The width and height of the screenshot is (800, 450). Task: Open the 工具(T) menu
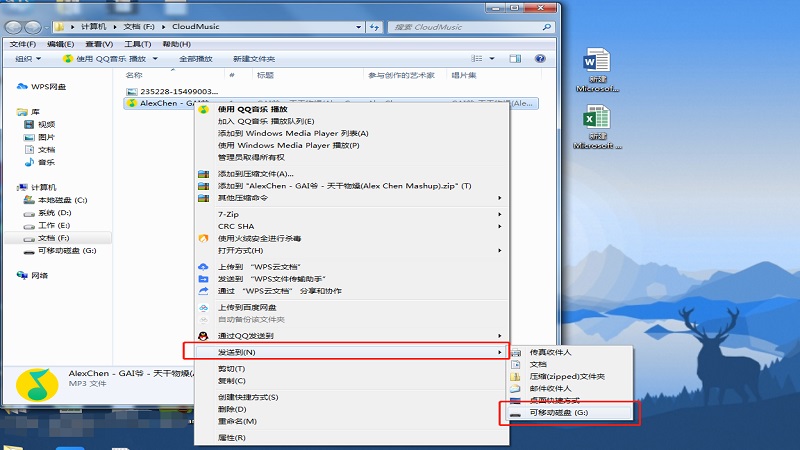[x=138, y=44]
